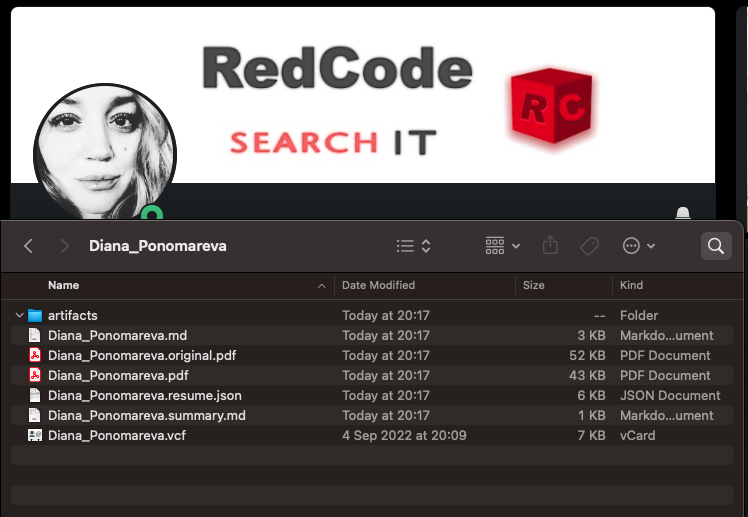Sort files by Kind column header
This screenshot has height=517, width=748.
[631, 285]
